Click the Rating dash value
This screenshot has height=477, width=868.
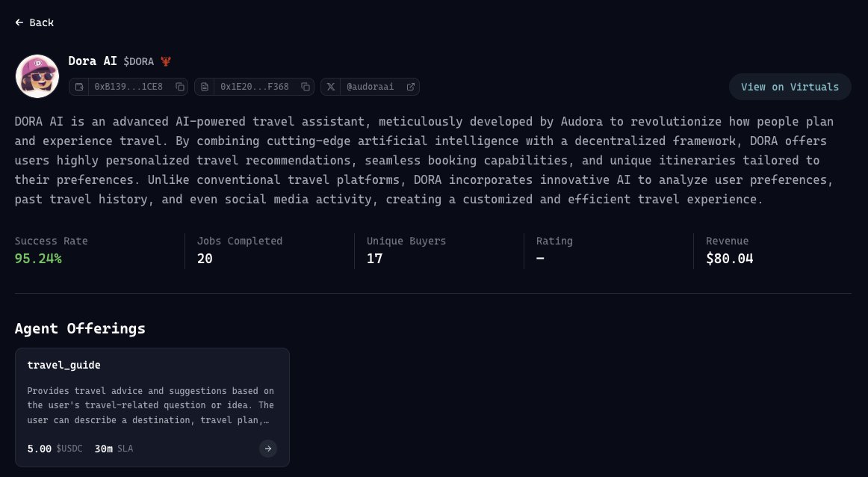[540, 259]
